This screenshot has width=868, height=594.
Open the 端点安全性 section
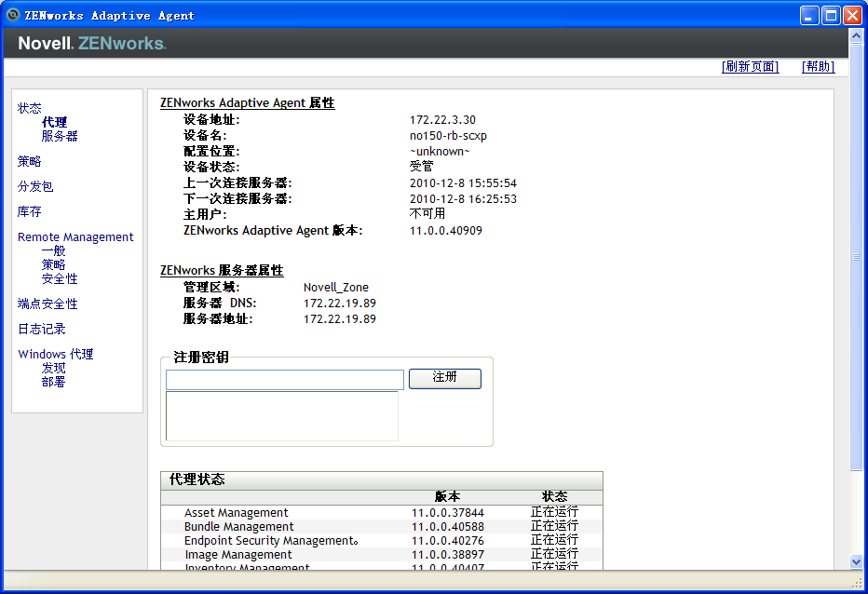pos(47,304)
